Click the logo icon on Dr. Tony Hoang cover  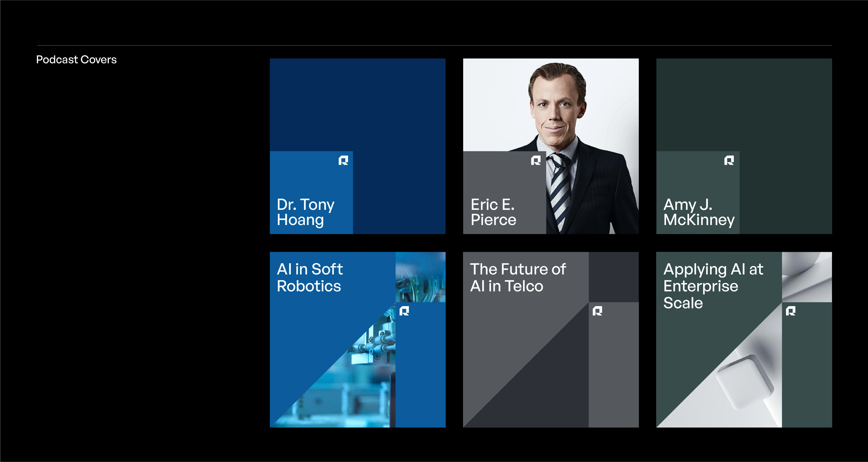[343, 160]
